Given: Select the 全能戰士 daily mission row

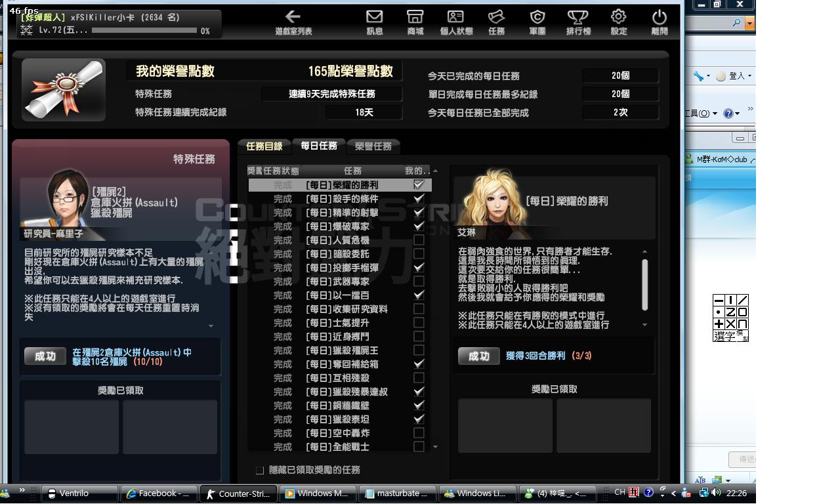Looking at the screenshot, I should pyautogui.click(x=337, y=447).
